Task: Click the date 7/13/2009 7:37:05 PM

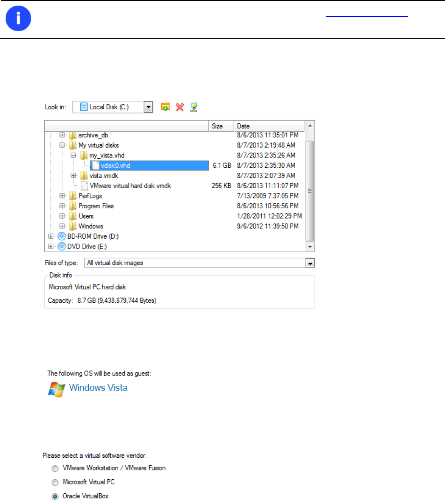Action: tap(268, 196)
